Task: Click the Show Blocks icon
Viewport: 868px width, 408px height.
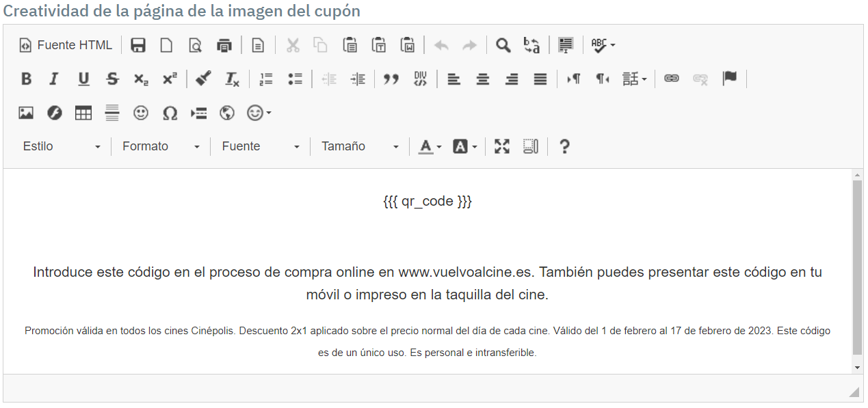Action: (x=531, y=146)
